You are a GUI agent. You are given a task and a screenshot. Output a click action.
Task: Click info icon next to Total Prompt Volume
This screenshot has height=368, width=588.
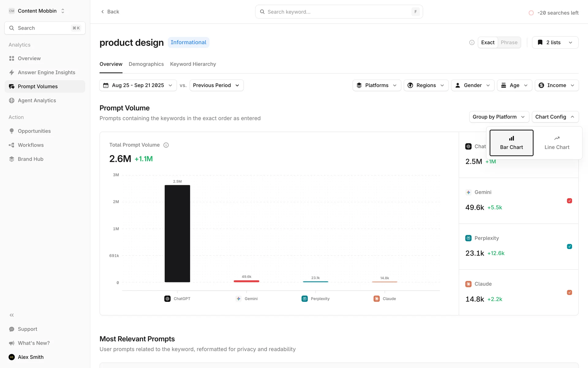pos(166,145)
